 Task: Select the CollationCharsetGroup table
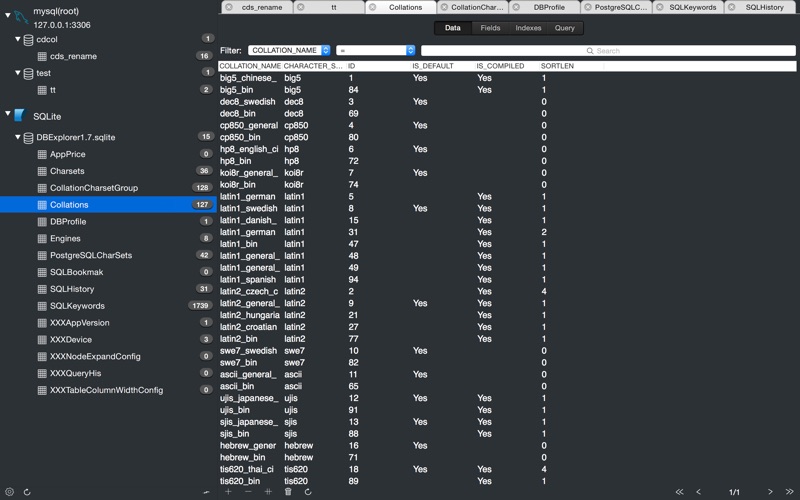(108, 188)
